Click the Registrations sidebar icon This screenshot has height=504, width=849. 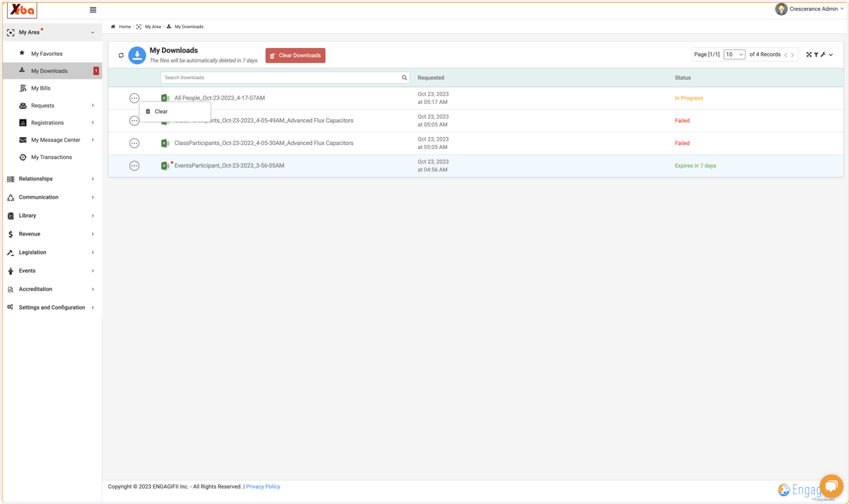pos(23,123)
